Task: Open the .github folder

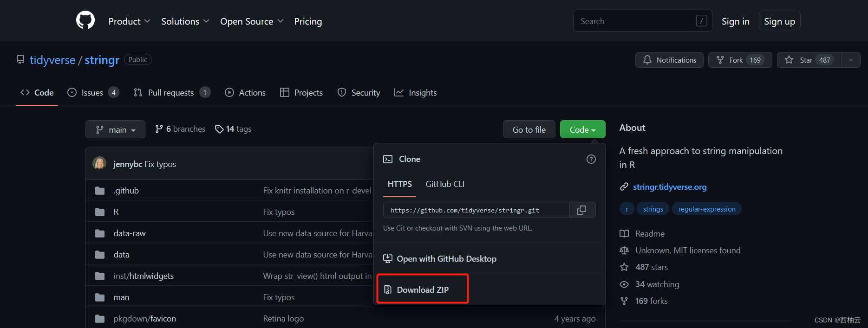Action: coord(126,191)
